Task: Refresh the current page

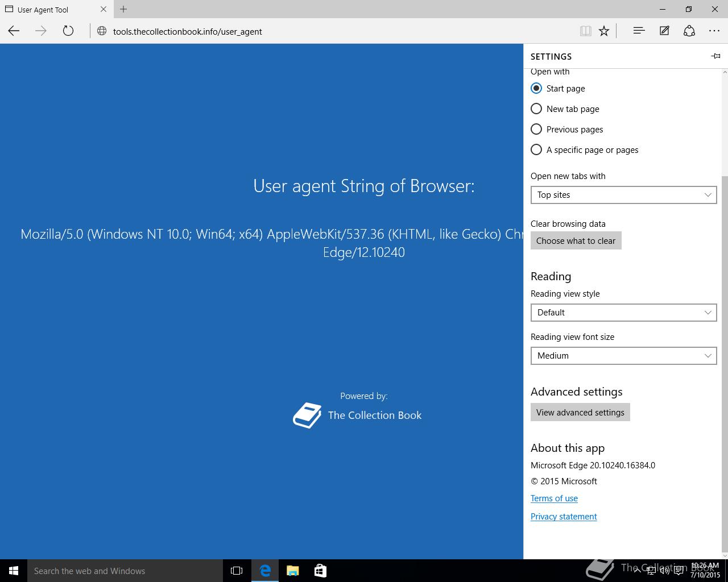Action: 68,31
